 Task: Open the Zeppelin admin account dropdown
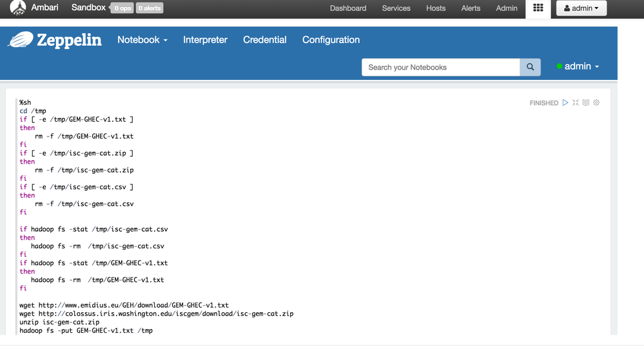coord(578,66)
